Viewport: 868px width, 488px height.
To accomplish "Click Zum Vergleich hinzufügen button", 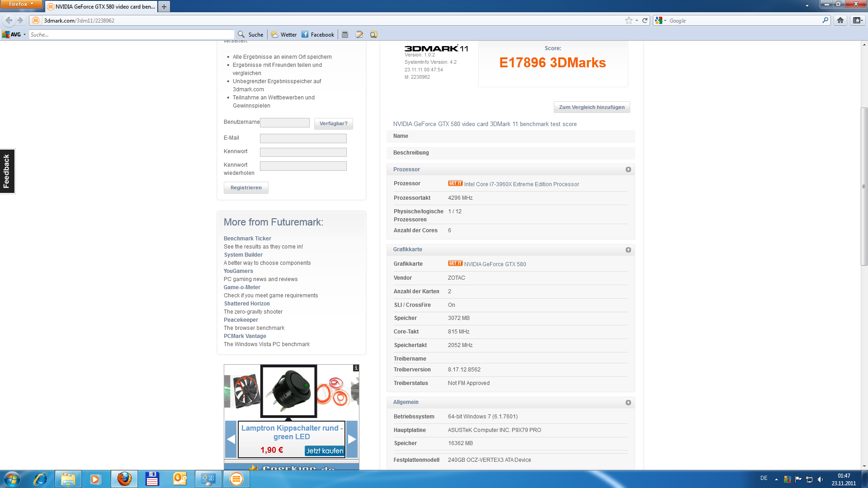I will pos(592,107).
